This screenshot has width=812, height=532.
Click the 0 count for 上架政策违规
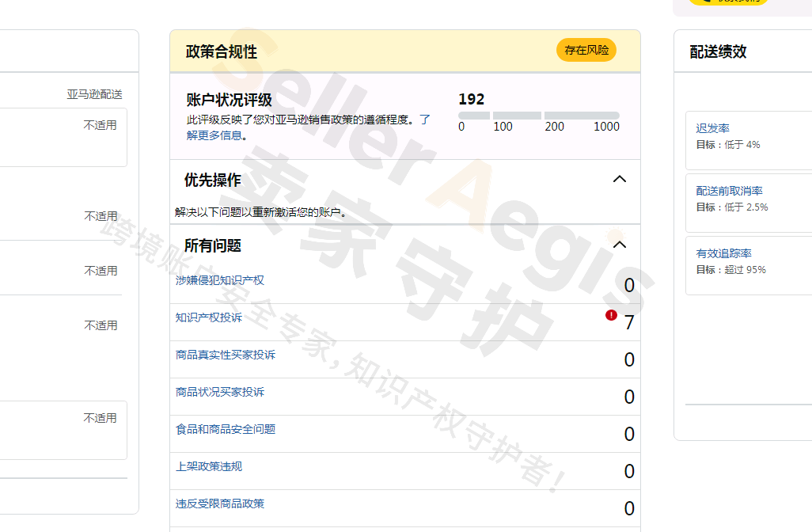click(x=629, y=472)
